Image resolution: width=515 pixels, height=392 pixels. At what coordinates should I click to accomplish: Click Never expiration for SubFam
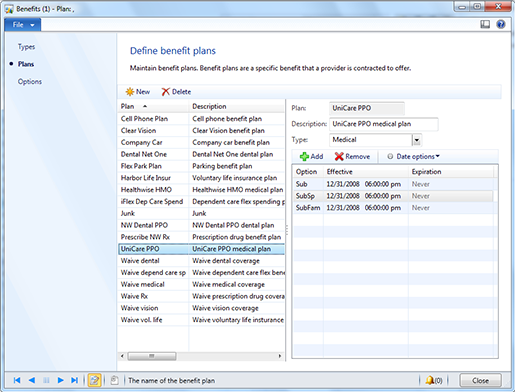coord(421,208)
